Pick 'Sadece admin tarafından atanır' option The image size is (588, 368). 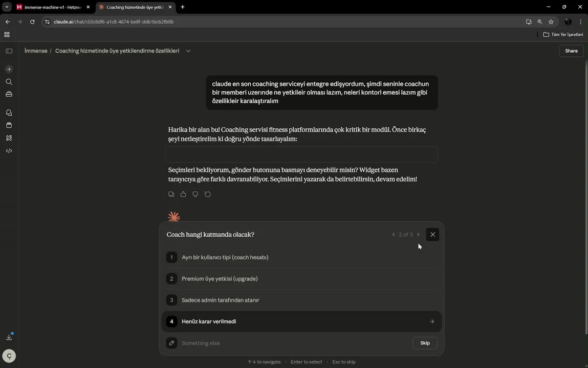coord(221,300)
